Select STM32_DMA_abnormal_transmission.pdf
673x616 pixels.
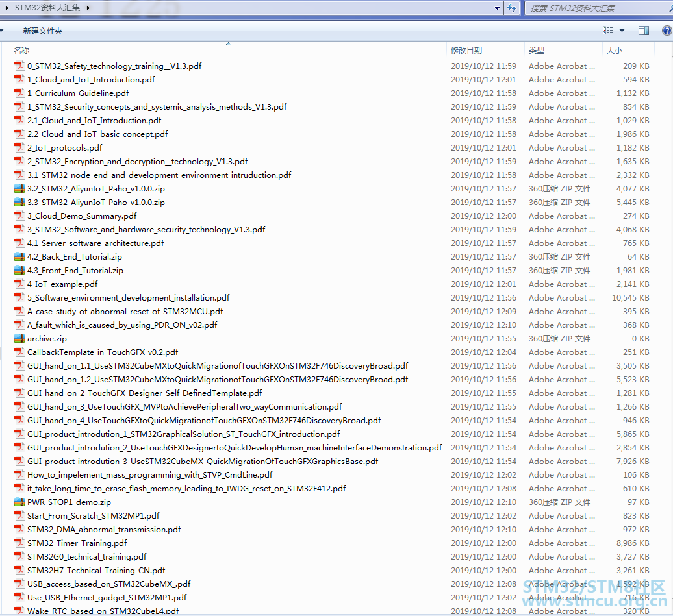click(x=105, y=530)
